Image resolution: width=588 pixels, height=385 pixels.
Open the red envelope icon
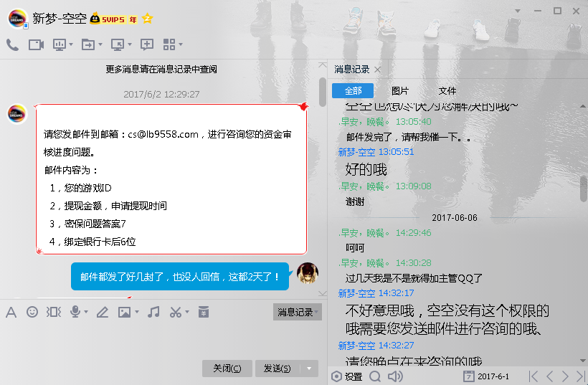point(204,312)
